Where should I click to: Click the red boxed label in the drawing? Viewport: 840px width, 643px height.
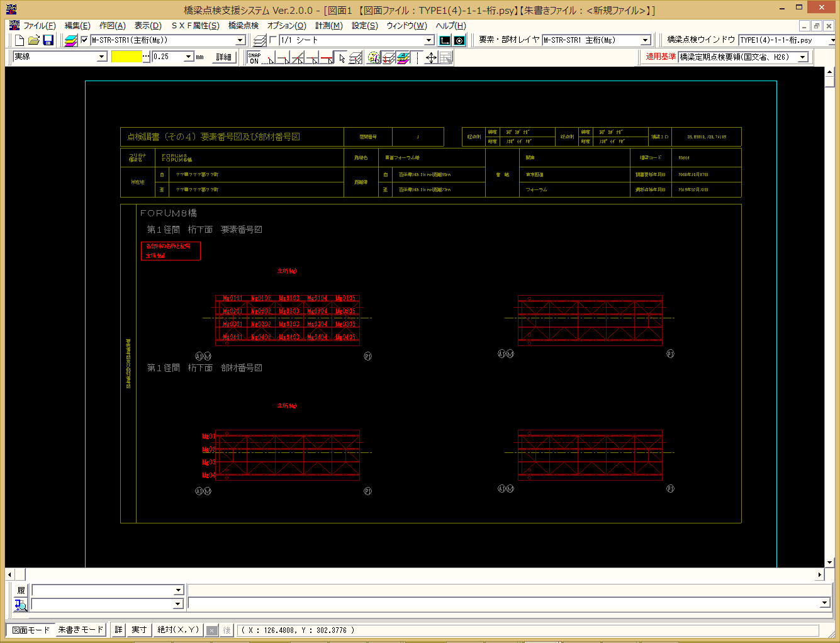pyautogui.click(x=171, y=251)
